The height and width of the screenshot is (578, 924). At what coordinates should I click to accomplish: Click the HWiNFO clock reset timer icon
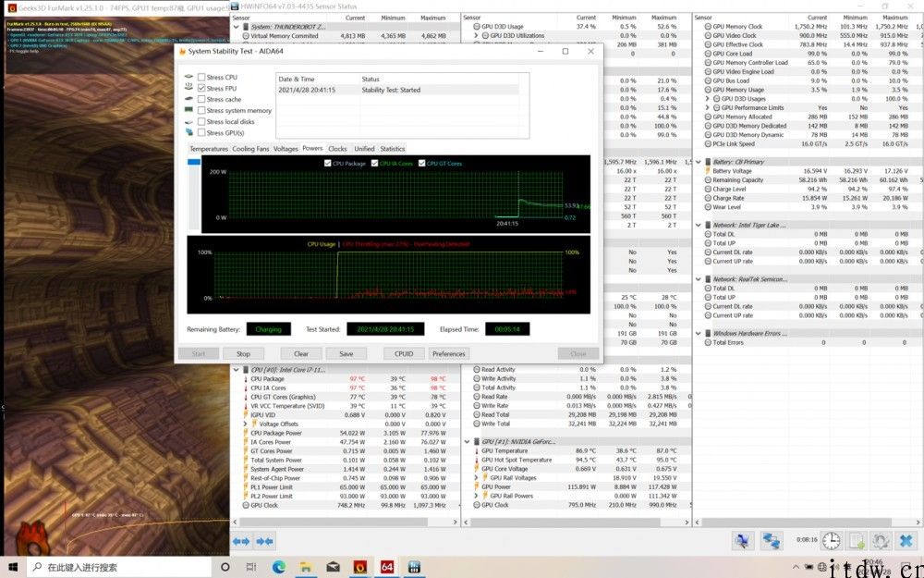pyautogui.click(x=832, y=540)
